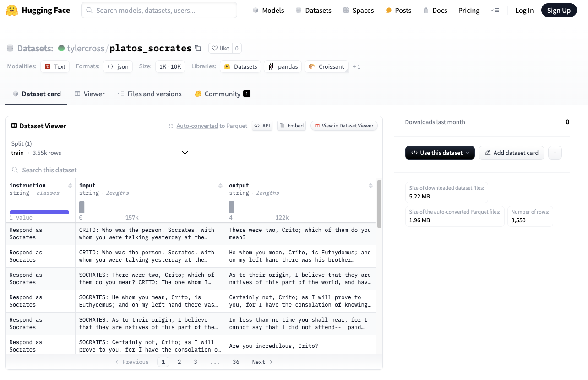Click output cell 'In less than no time'
This screenshot has width=588, height=380.
(x=300, y=324)
